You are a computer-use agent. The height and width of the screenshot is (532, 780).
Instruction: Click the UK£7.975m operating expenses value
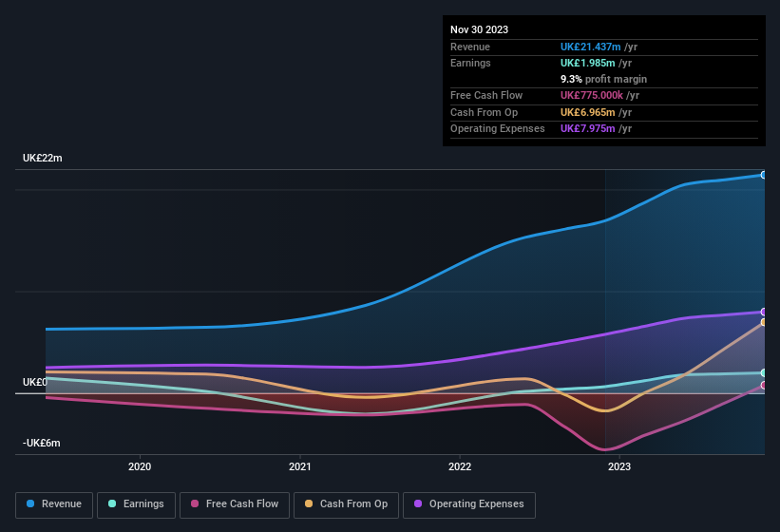(587, 128)
